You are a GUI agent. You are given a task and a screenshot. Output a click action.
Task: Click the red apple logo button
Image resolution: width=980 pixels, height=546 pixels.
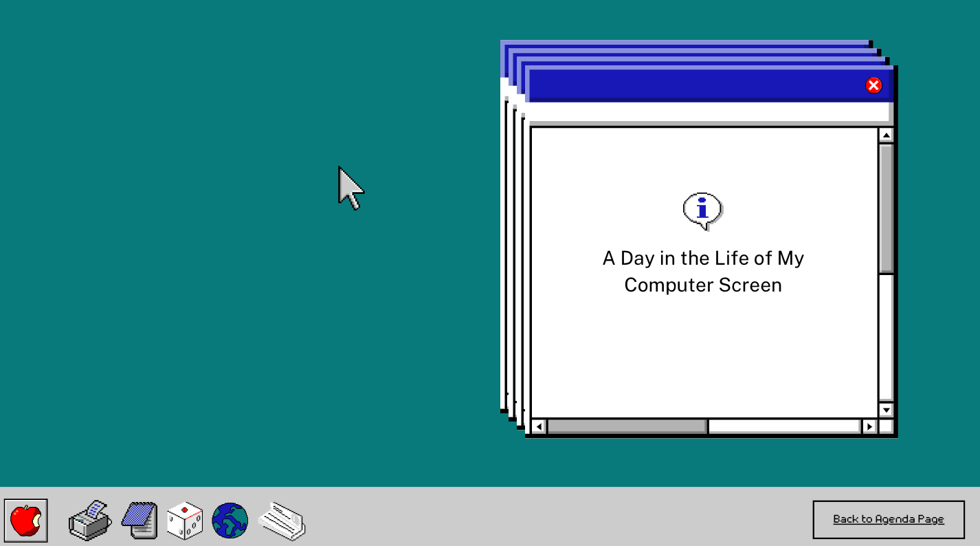click(x=26, y=520)
